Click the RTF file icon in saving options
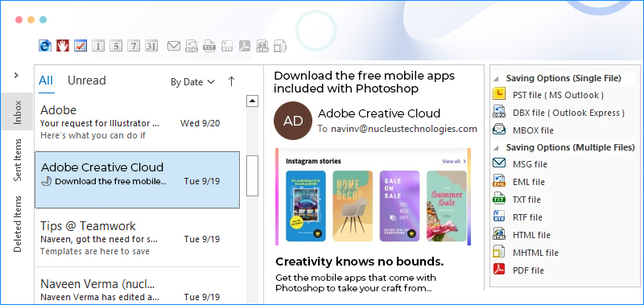Viewport: 644px width, 305px height. point(499,216)
